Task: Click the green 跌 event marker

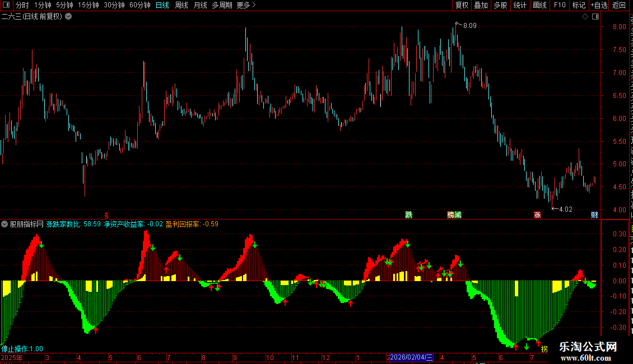Action: tap(409, 214)
